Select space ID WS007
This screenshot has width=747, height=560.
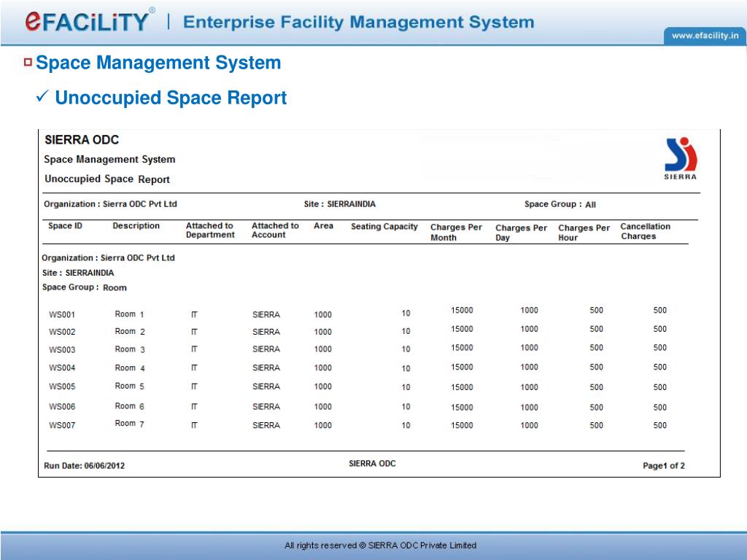[62, 425]
